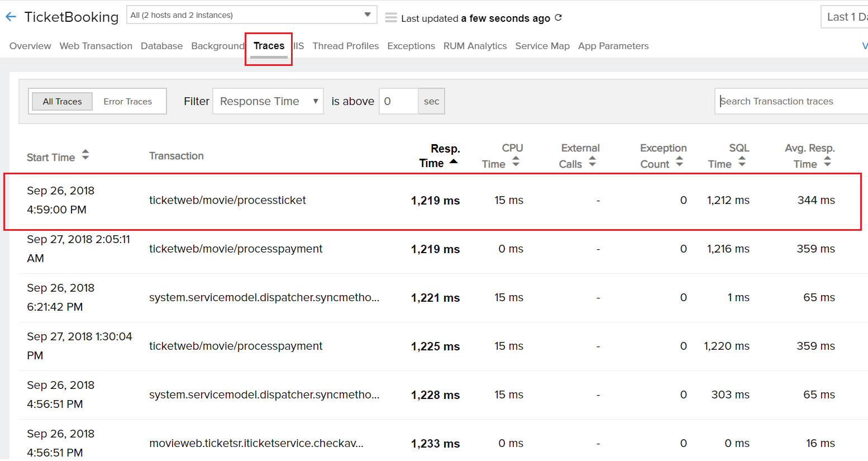This screenshot has width=868, height=461.
Task: Sort by External Calls using its sort arrows
Action: (x=593, y=161)
